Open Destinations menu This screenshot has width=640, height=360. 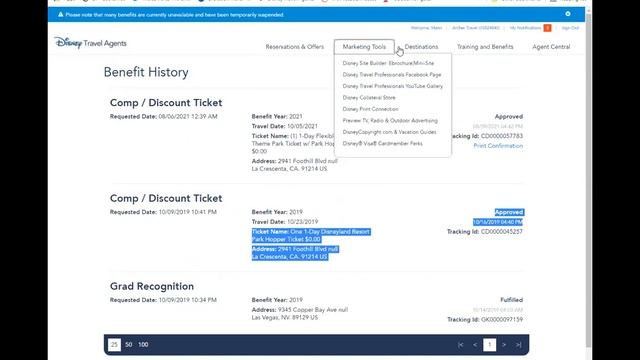pos(421,47)
